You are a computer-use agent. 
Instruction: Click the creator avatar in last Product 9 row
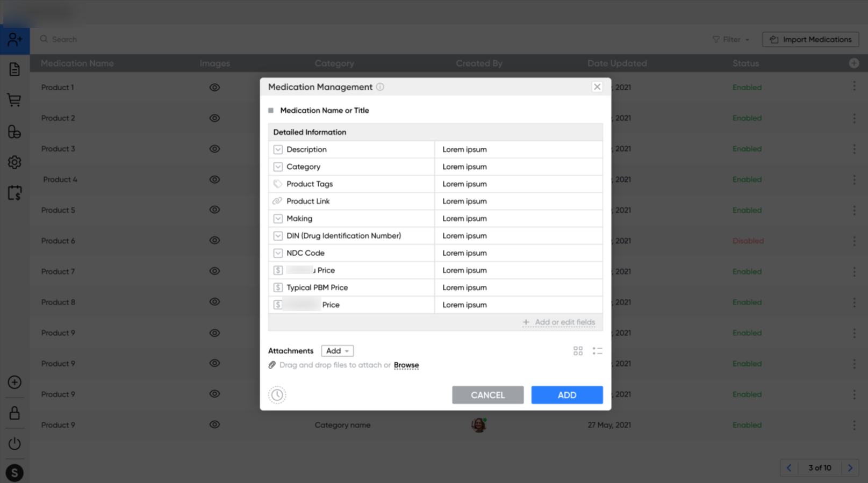click(479, 425)
